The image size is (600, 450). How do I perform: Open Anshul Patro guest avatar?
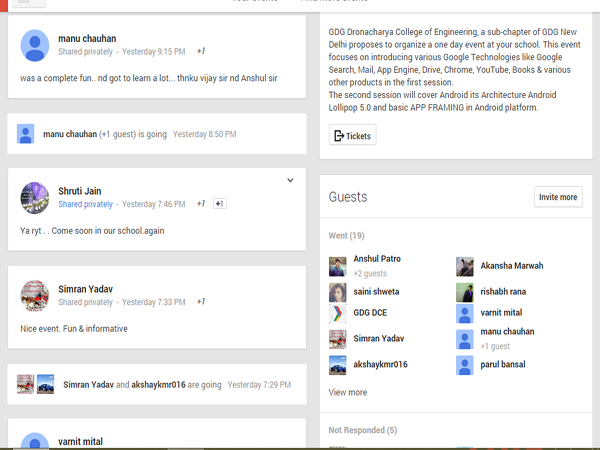(338, 266)
